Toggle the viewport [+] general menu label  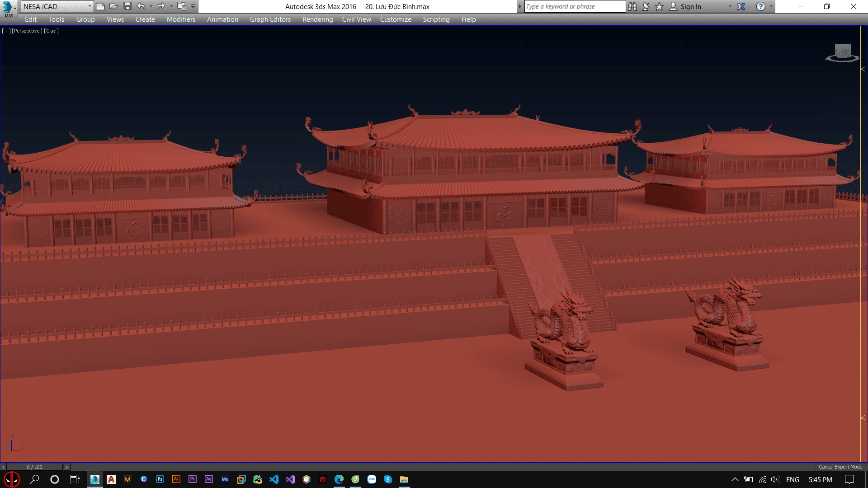click(x=6, y=31)
